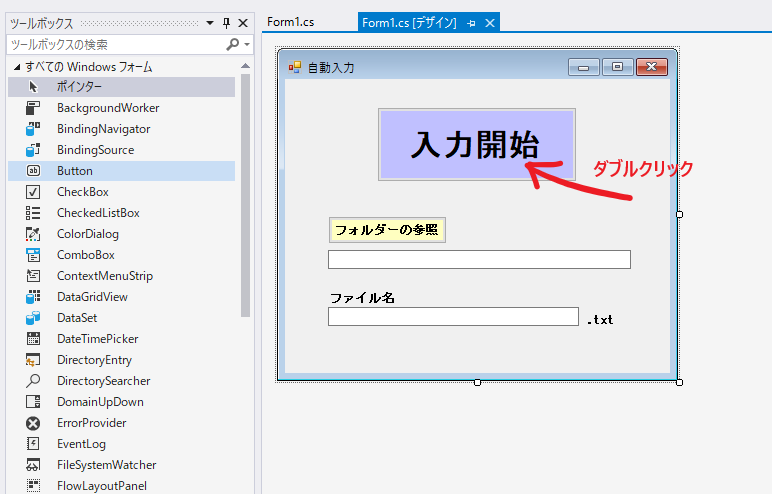Click the DataGridView icon
This screenshot has width=772, height=494.
(x=33, y=297)
